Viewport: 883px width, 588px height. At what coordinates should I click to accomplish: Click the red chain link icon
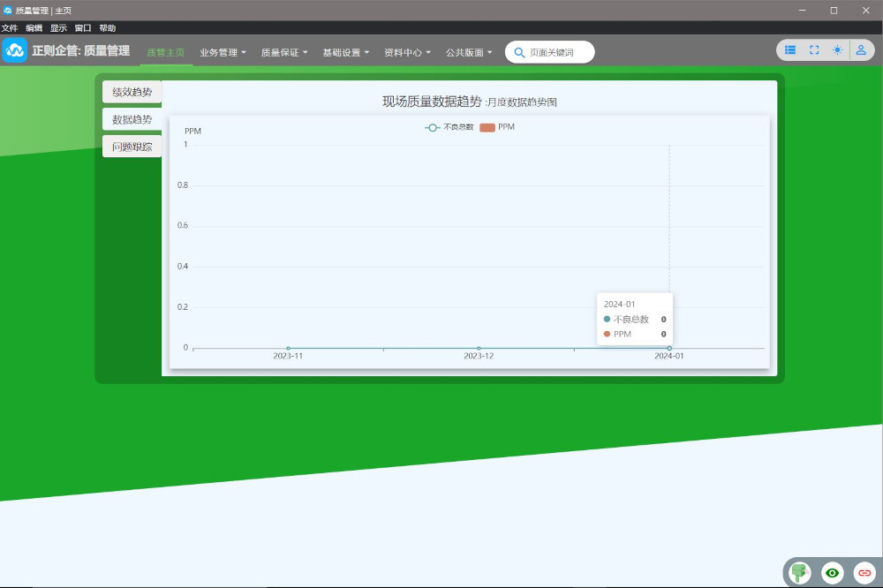(864, 573)
